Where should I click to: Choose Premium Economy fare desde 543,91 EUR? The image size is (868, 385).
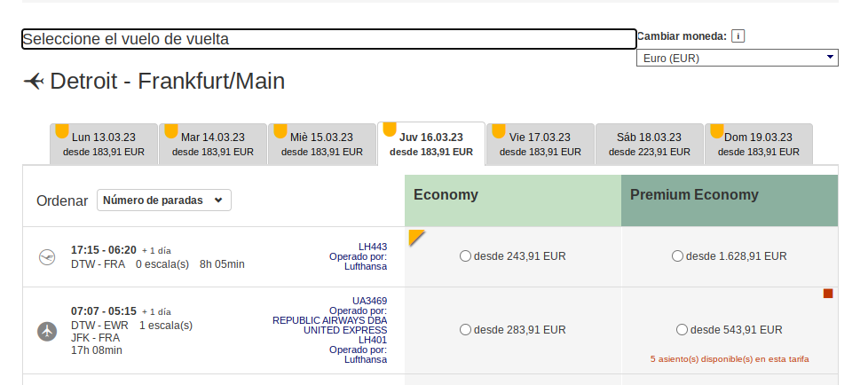[x=682, y=330]
